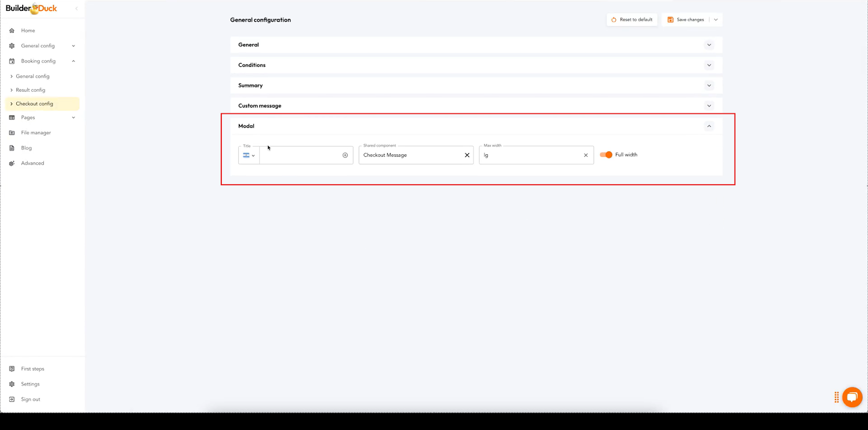Viewport: 868px width, 430px height.
Task: Clear the Max width value
Action: tap(586, 155)
